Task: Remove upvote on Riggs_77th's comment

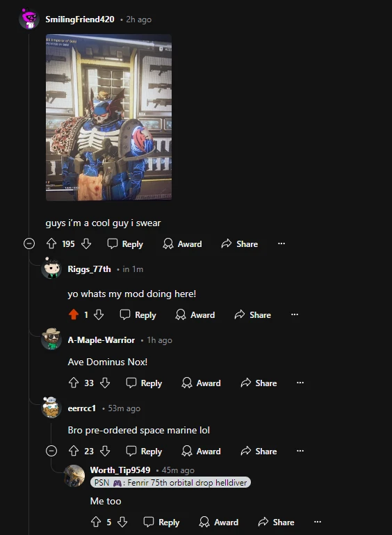Action: tap(74, 314)
